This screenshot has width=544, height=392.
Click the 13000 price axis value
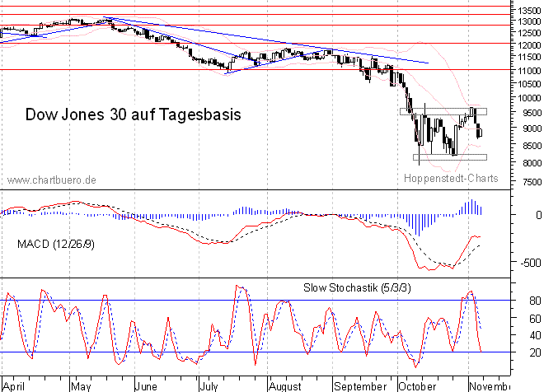click(x=529, y=21)
